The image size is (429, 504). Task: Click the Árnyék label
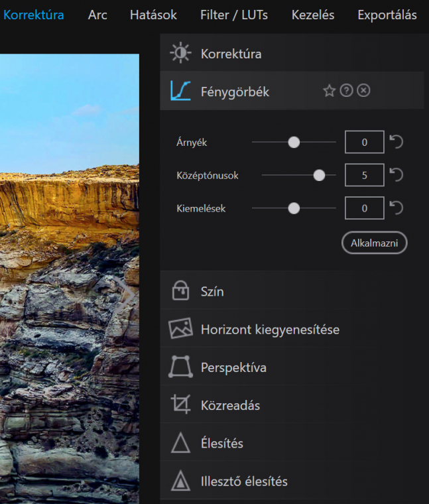(192, 143)
